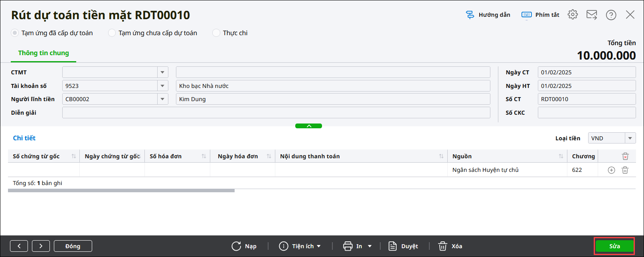644x257 pixels.
Task: Open the Phím tắt keyboard shortcuts
Action: [x=540, y=15]
